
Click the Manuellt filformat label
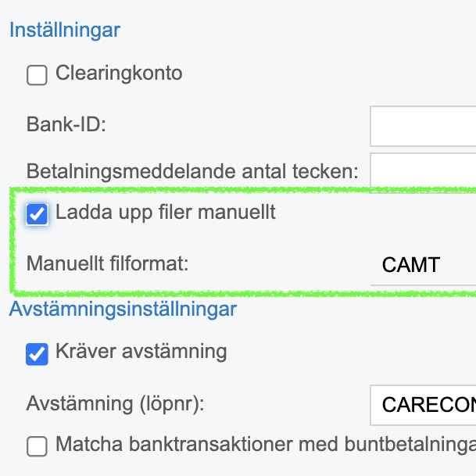108,263
